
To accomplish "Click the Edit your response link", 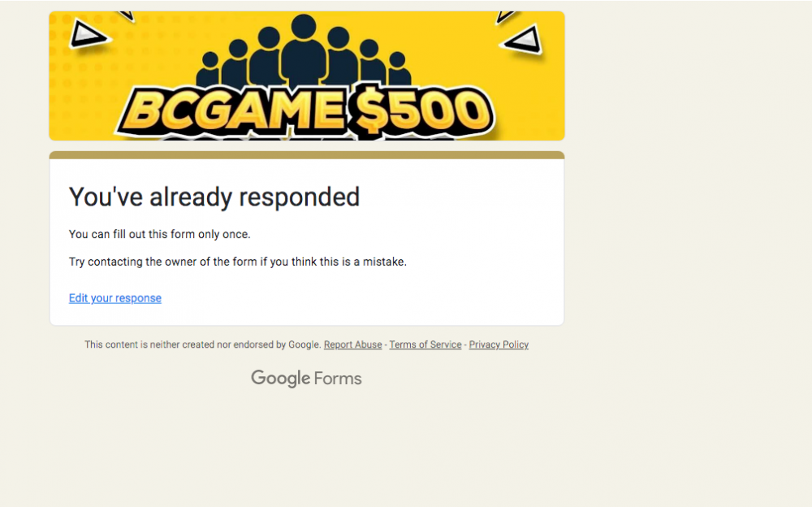I will 114,298.
